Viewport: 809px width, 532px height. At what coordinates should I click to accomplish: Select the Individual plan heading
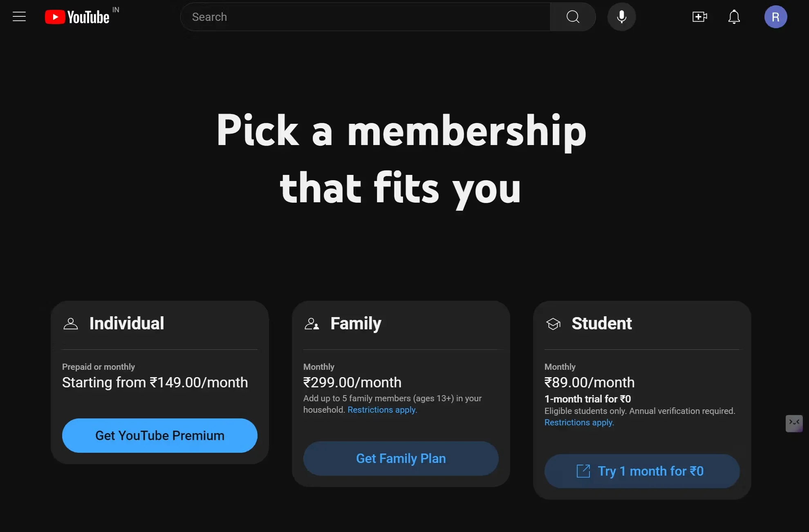click(127, 323)
